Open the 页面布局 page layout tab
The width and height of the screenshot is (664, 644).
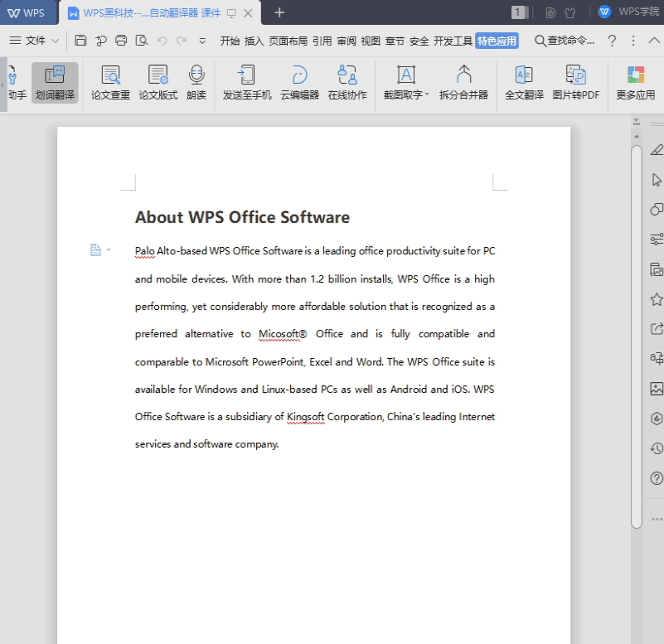[288, 41]
